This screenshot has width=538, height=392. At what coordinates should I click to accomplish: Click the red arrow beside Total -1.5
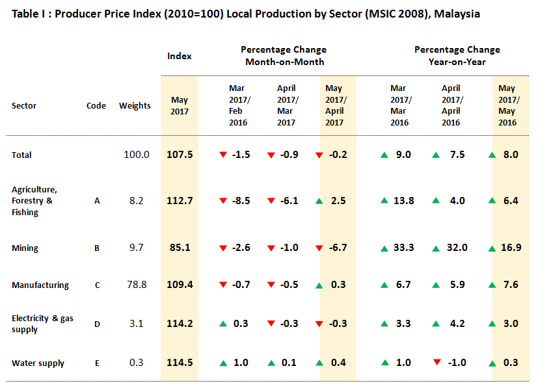tap(223, 155)
